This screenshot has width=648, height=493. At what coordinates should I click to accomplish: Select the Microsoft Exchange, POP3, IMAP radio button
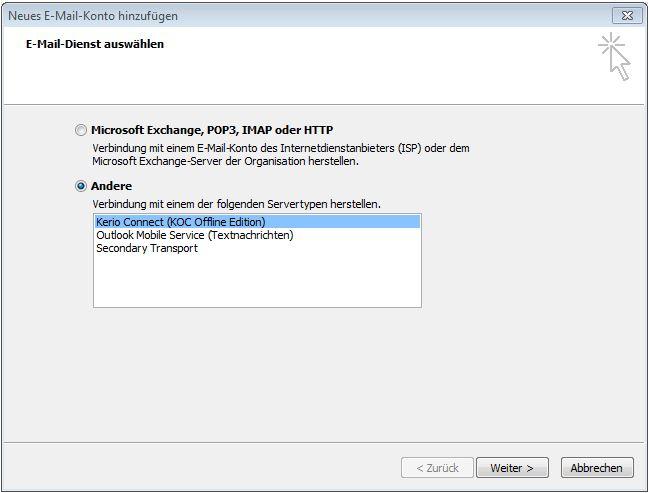coord(81,130)
